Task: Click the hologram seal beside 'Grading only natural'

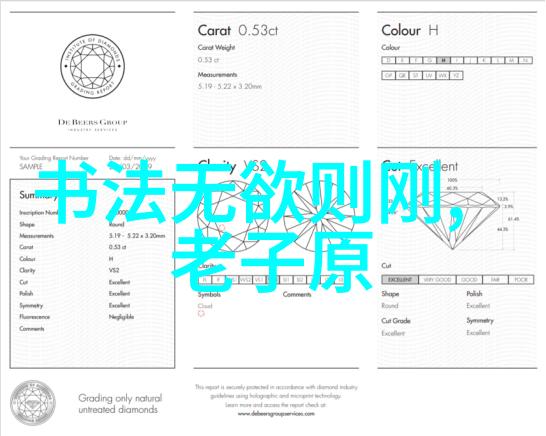Action: pos(33,403)
